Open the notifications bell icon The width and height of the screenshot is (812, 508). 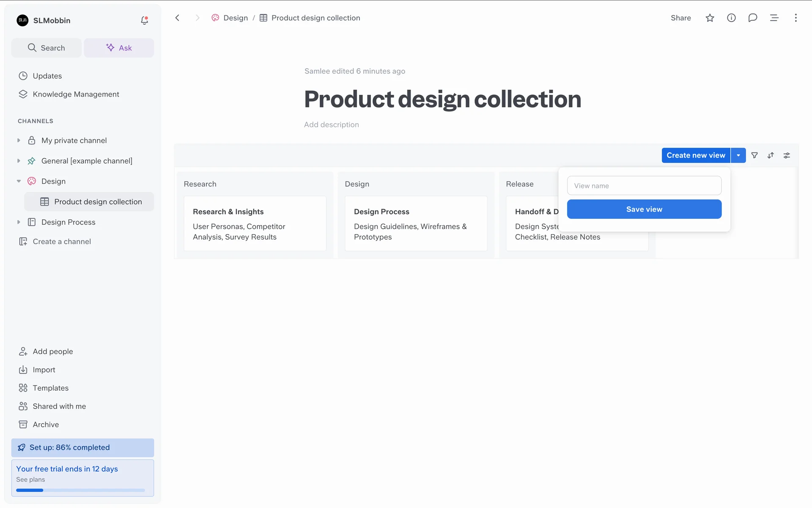coord(144,20)
